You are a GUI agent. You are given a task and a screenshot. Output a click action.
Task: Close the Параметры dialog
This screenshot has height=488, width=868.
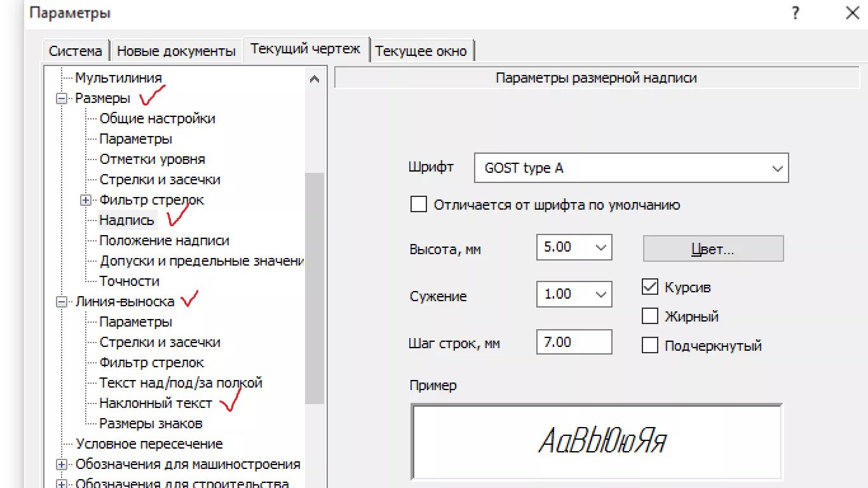point(852,13)
